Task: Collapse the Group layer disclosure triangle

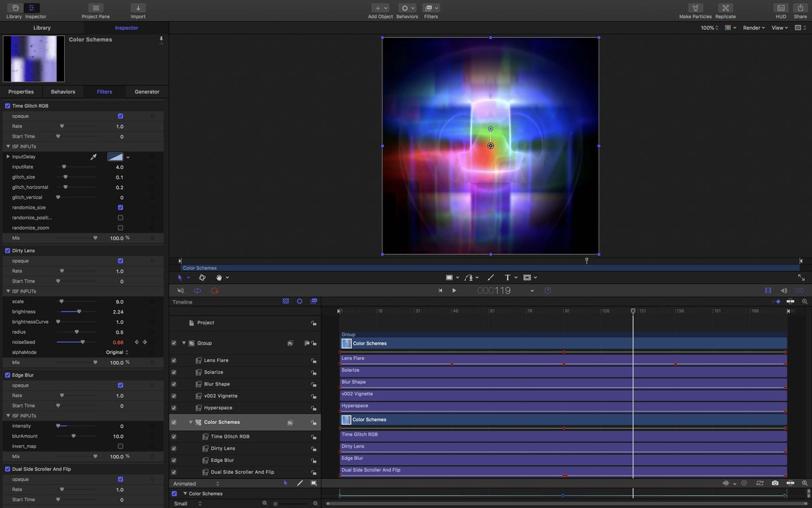Action: pyautogui.click(x=183, y=343)
